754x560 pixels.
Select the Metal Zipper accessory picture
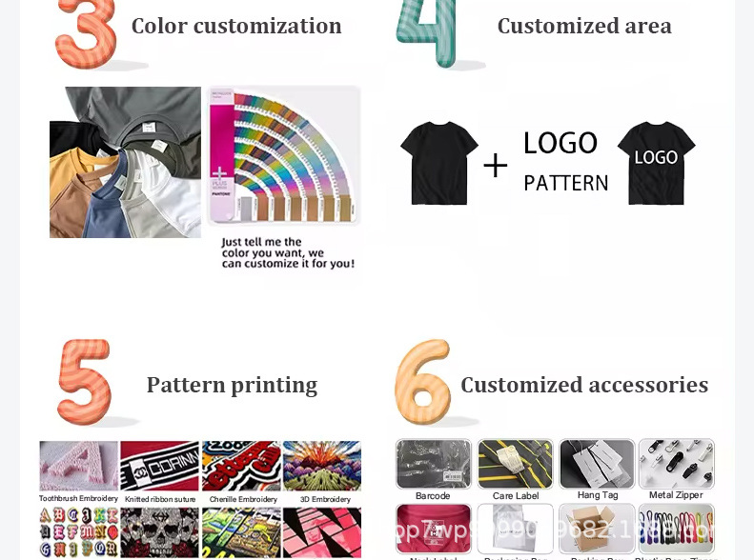[677, 464]
